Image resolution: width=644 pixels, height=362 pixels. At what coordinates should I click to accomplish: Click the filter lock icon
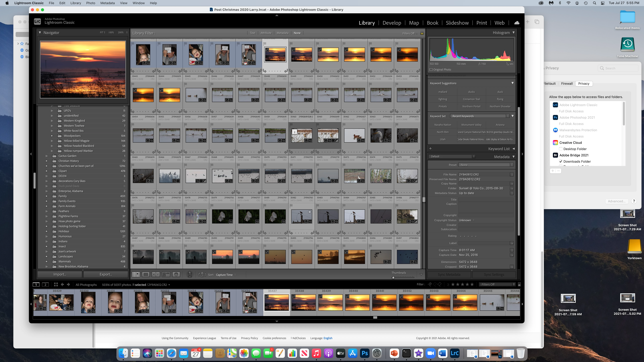pos(422,33)
